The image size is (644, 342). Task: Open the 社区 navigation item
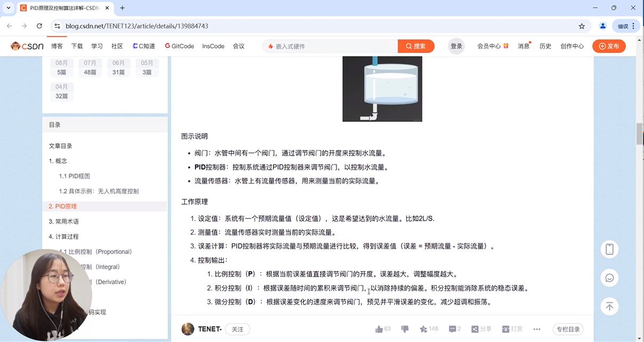pos(117,46)
